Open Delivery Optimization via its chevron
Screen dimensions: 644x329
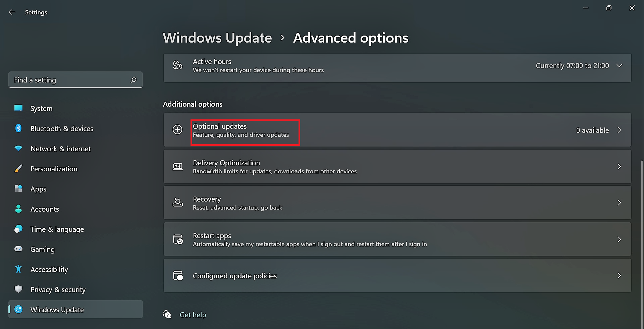(x=619, y=167)
